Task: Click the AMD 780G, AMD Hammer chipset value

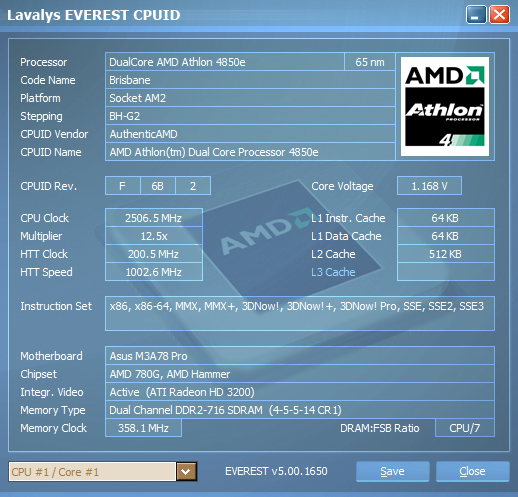Action: coord(300,374)
